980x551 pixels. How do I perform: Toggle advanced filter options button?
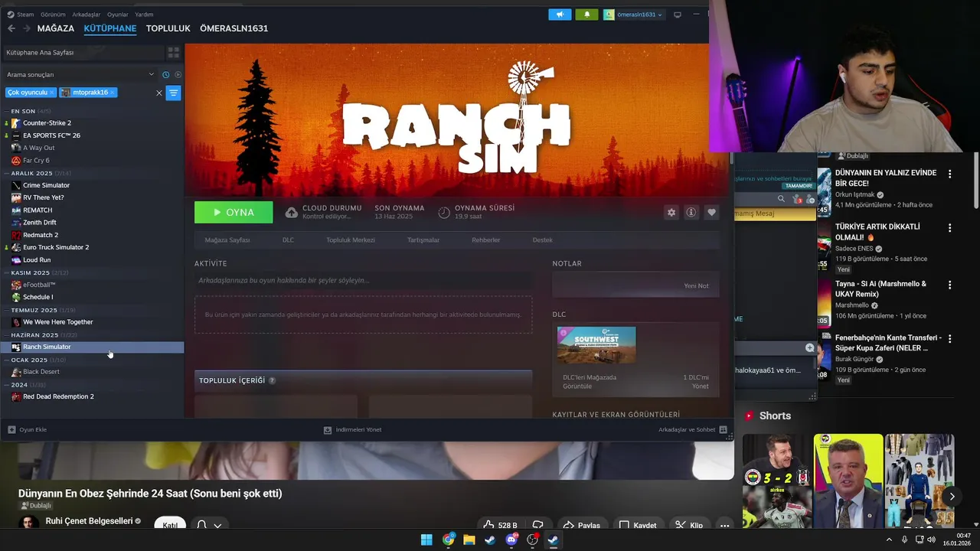pyautogui.click(x=174, y=93)
